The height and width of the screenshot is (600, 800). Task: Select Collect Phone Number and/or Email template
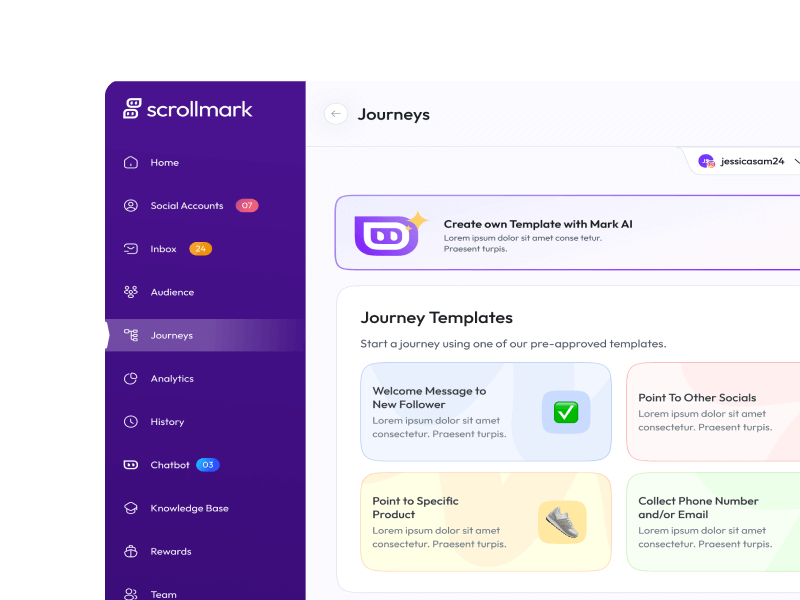713,521
